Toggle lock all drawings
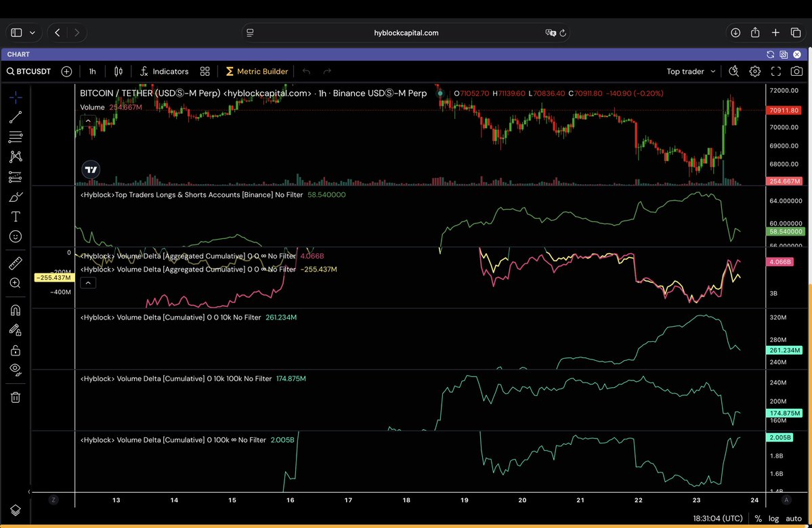Screen dimensions: 812x528 click(16, 351)
